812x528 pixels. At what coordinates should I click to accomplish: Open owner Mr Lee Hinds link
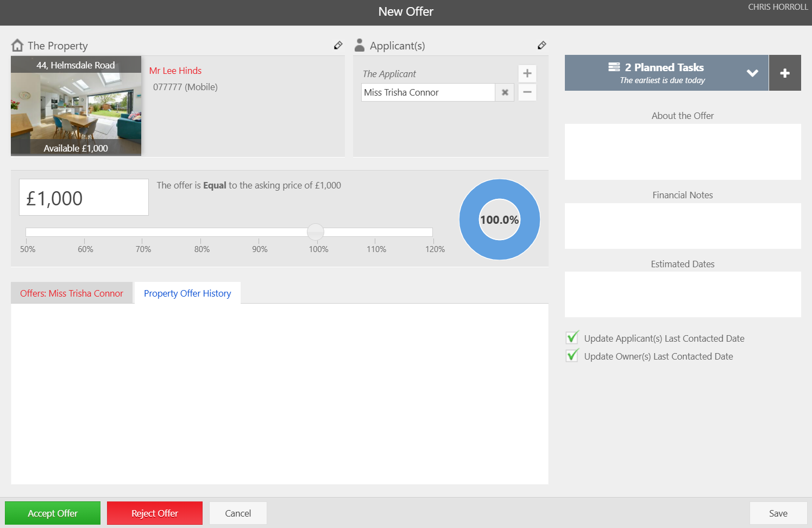[x=175, y=71]
